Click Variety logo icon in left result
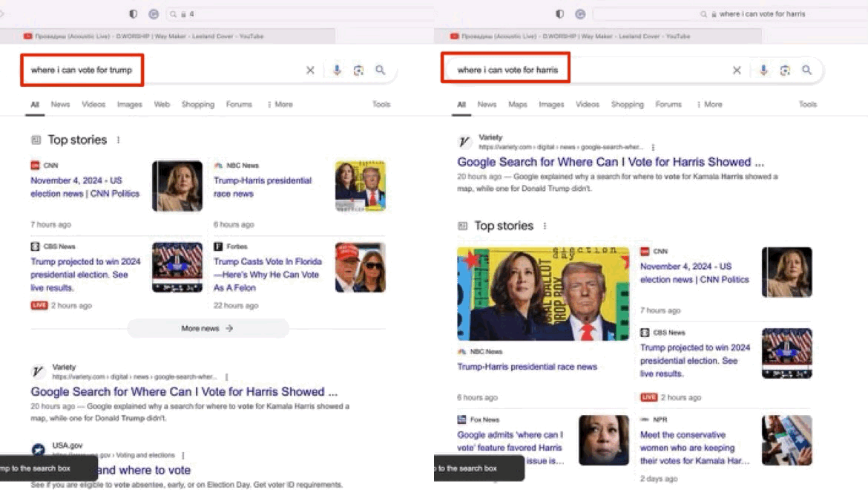 (38, 371)
